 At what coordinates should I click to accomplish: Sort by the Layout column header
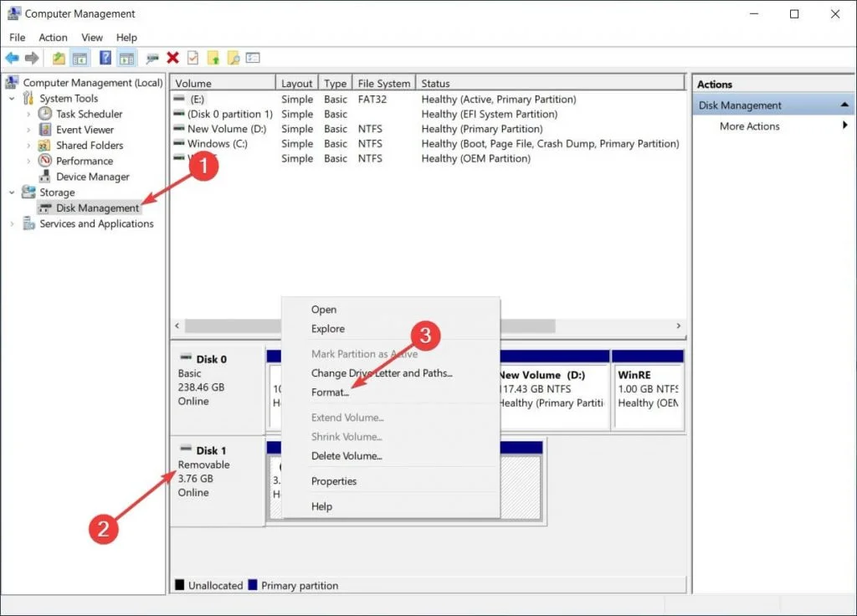point(297,83)
